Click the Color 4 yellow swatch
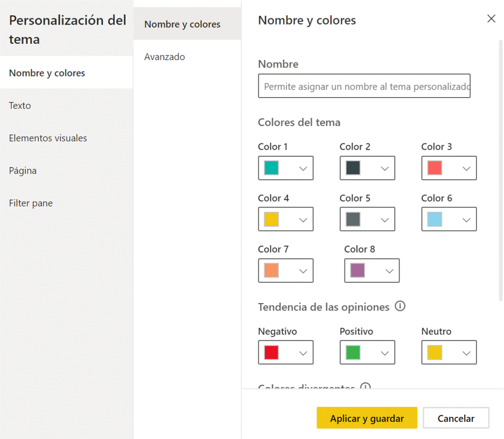 pos(271,219)
